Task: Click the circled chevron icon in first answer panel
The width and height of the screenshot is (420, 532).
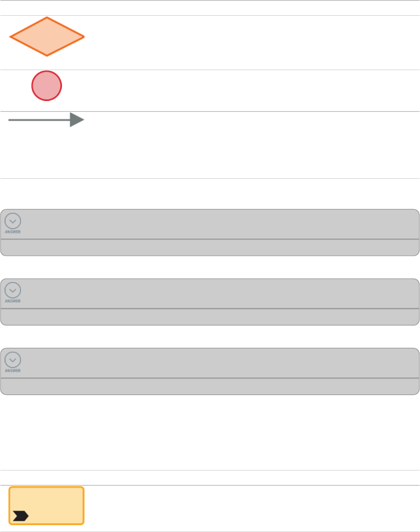Action: coord(13,221)
